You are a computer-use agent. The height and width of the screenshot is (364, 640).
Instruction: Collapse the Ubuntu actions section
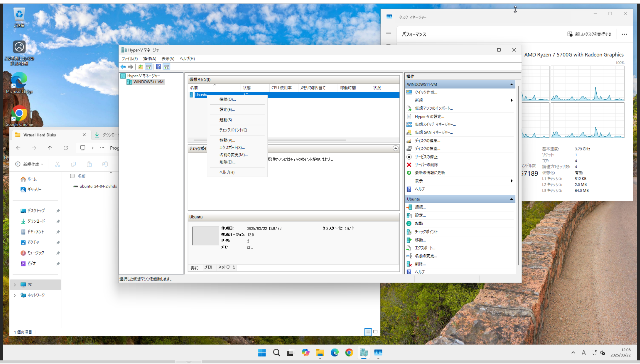coord(511,199)
